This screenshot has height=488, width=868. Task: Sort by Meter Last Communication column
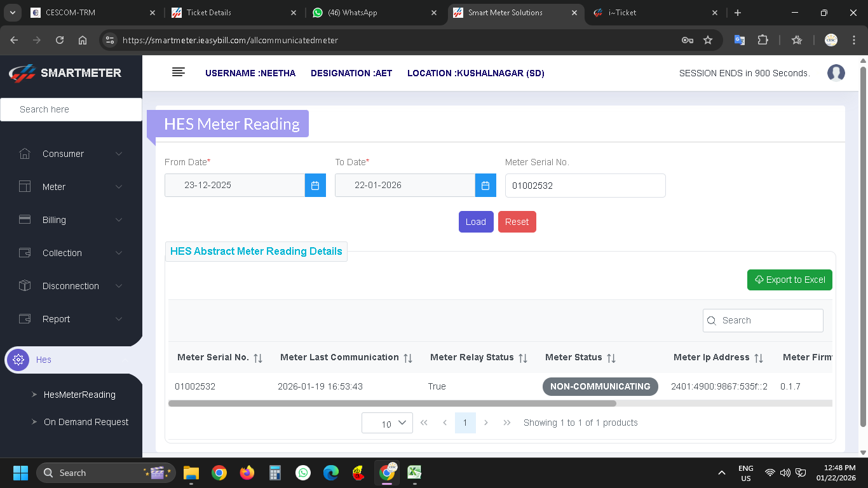click(x=408, y=358)
